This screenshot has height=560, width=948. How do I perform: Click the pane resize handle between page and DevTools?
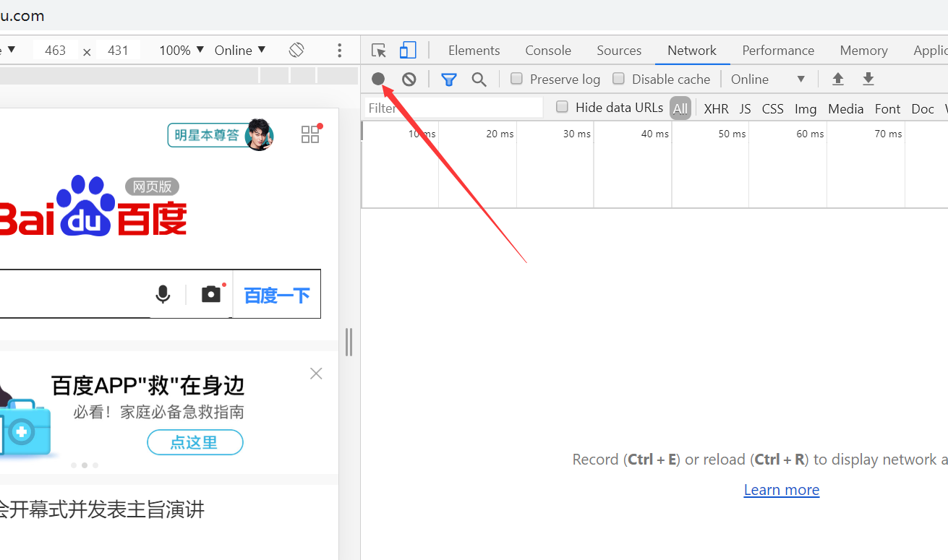point(349,342)
